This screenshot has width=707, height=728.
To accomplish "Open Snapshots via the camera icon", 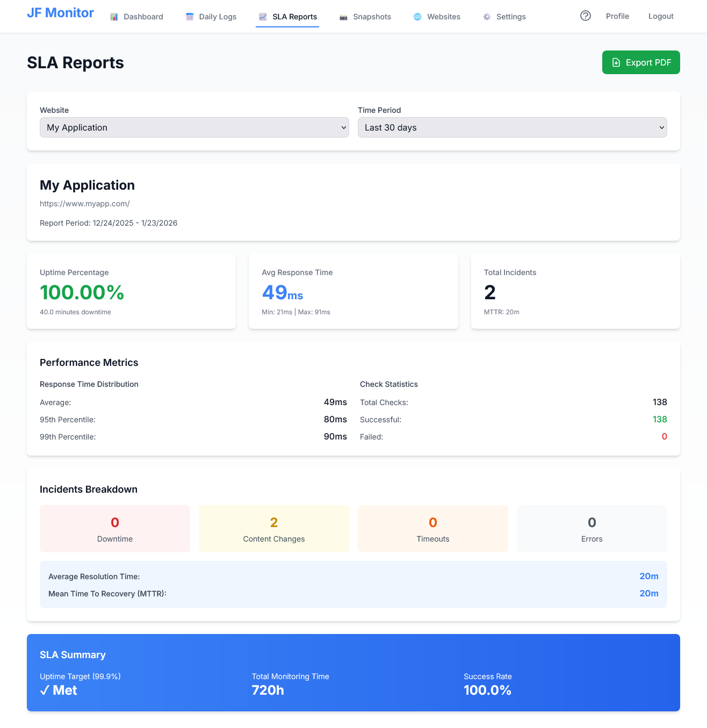I will 343,17.
